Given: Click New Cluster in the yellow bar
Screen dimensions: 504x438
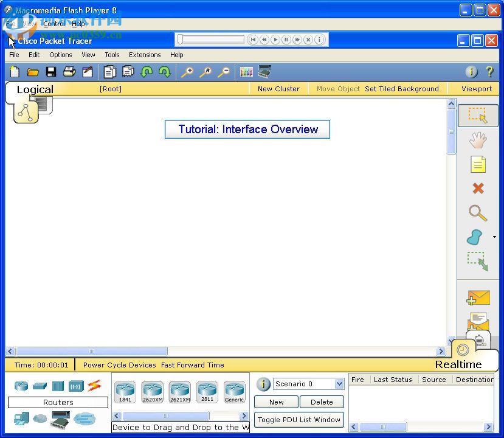Looking at the screenshot, I should click(x=278, y=89).
